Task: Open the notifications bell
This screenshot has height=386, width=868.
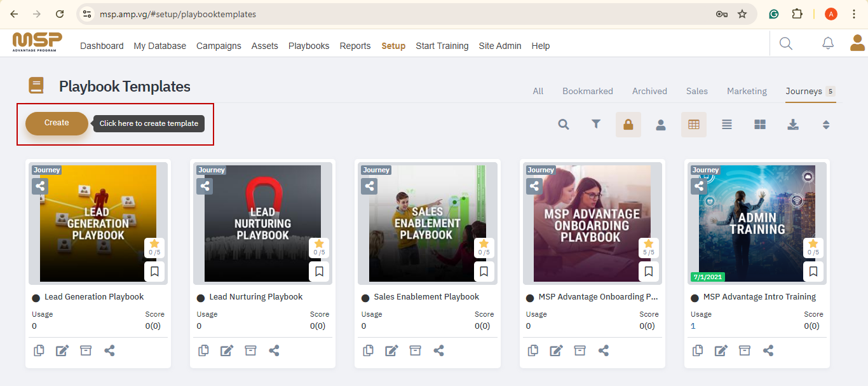Action: [828, 43]
